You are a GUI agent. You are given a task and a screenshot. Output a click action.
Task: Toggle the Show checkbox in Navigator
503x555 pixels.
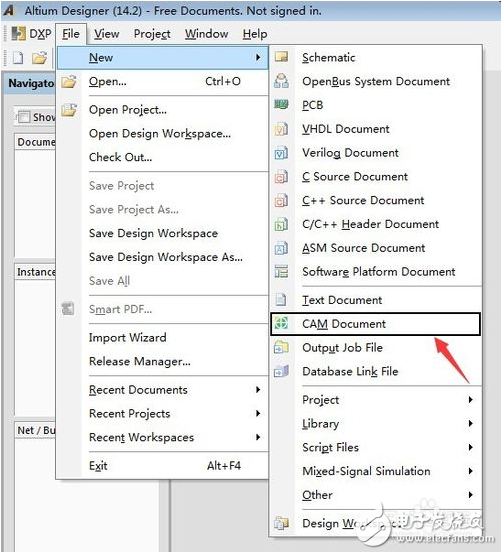[24, 117]
